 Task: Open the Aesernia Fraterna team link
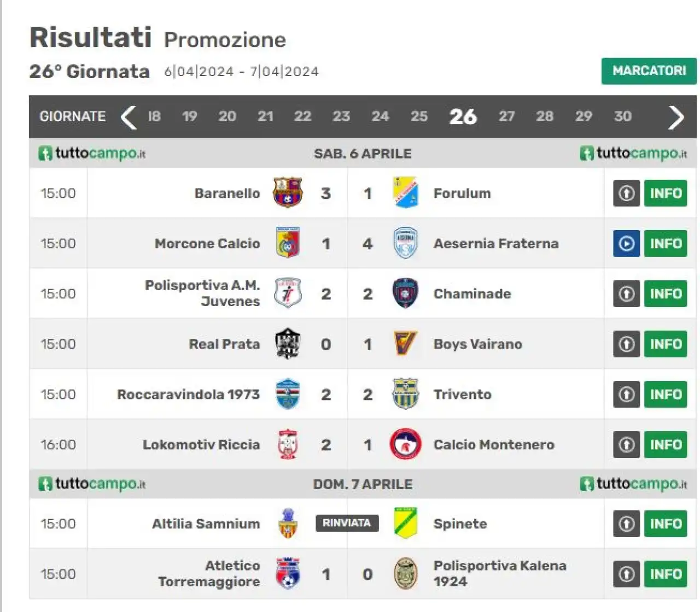pyautogui.click(x=496, y=244)
